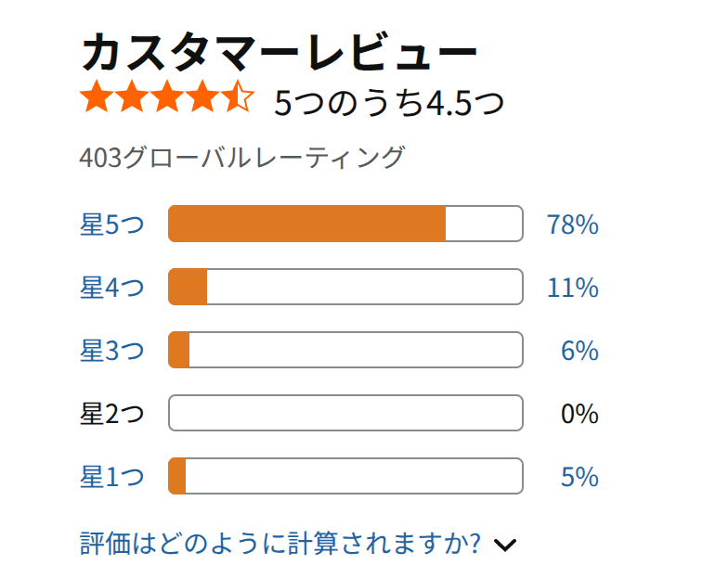Click the 5つのうち4.5つ rating text
The height and width of the screenshot is (578, 728).
(x=389, y=102)
